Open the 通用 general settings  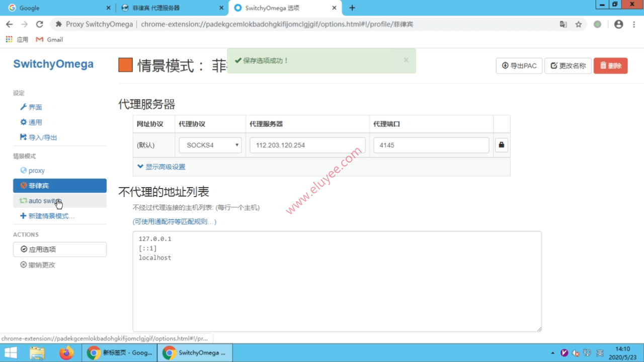[x=34, y=122]
